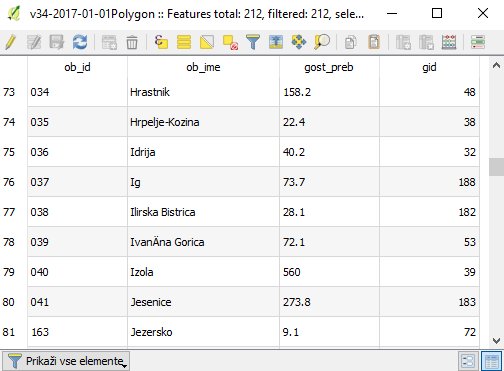
Task: Click the invert selection icon
Action: 207,42
